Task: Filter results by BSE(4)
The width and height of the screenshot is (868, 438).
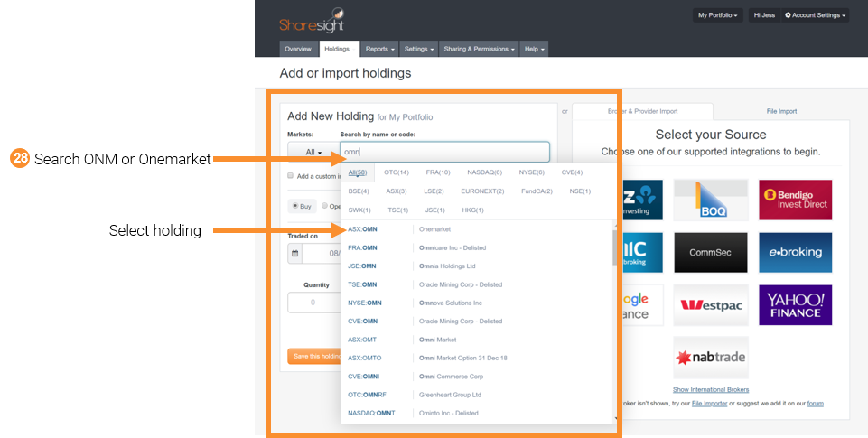Action: 359,191
